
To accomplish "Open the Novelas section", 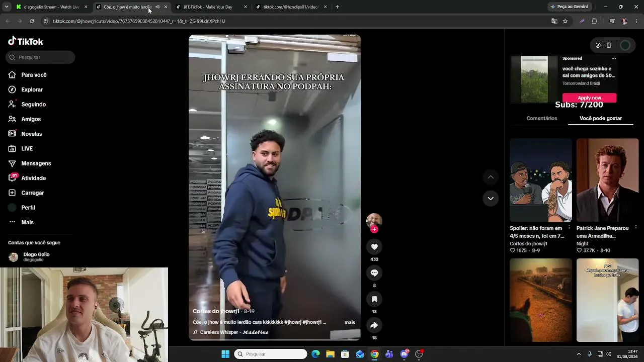I will [x=31, y=134].
